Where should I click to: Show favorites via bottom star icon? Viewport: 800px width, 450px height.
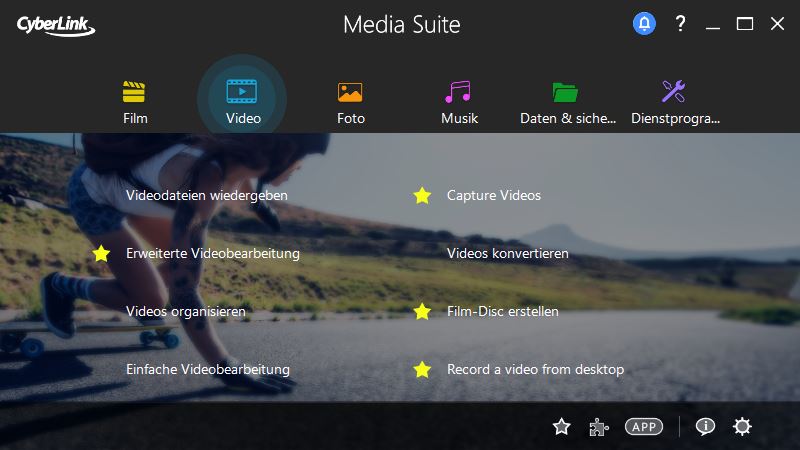click(562, 427)
